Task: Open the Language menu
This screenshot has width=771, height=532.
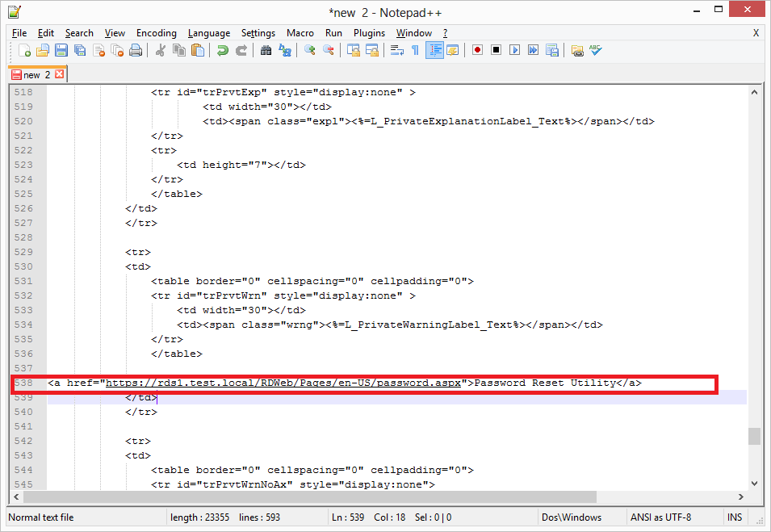Action: (209, 33)
